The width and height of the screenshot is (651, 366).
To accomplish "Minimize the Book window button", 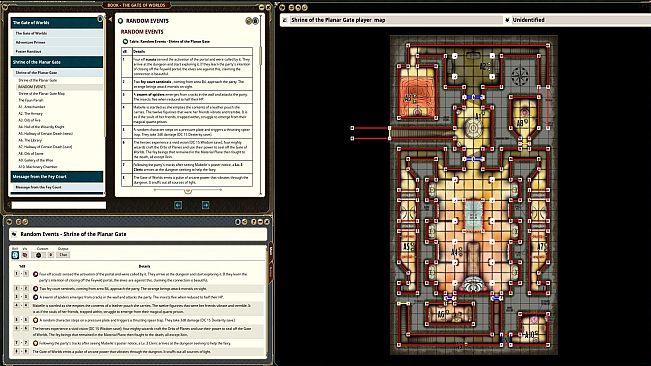I will [262, 7].
